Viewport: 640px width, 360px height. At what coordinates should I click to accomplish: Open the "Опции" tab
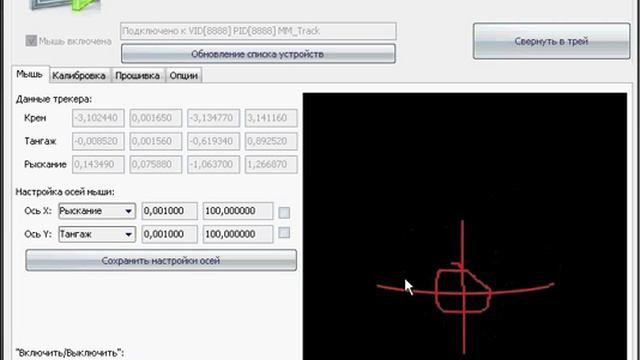pyautogui.click(x=184, y=76)
